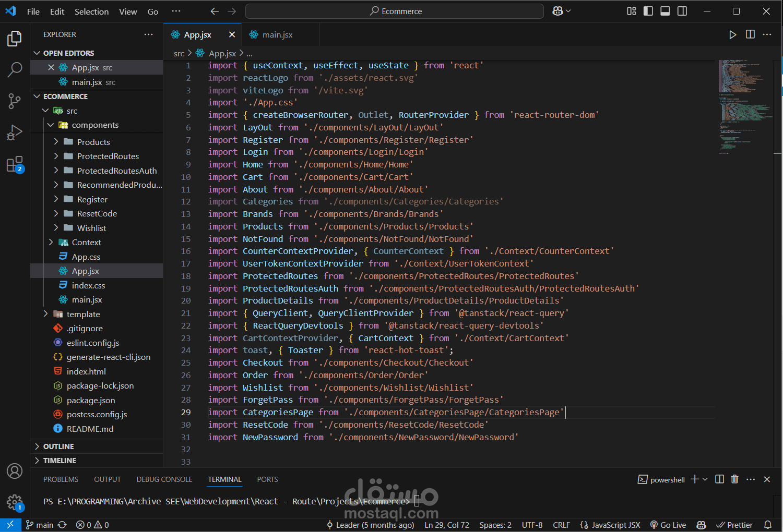Open the Search view in activity bar
This screenshot has height=532, width=783.
click(x=15, y=69)
